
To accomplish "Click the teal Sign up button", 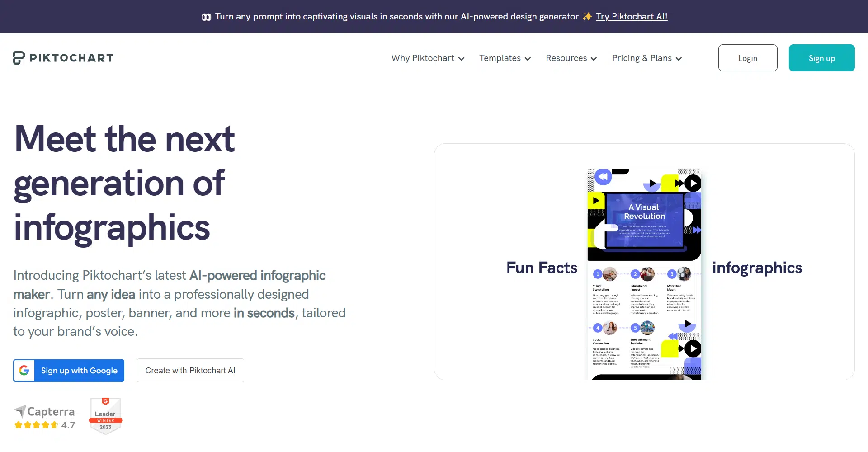I will 821,58.
